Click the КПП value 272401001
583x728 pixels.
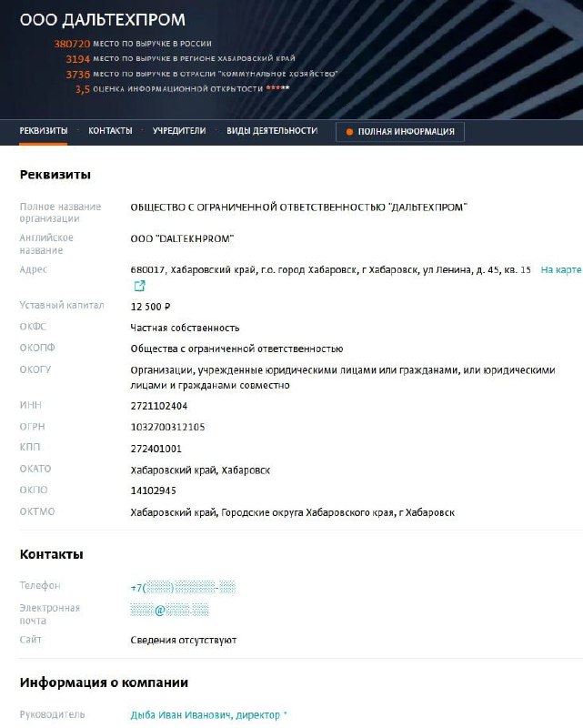pos(156,449)
